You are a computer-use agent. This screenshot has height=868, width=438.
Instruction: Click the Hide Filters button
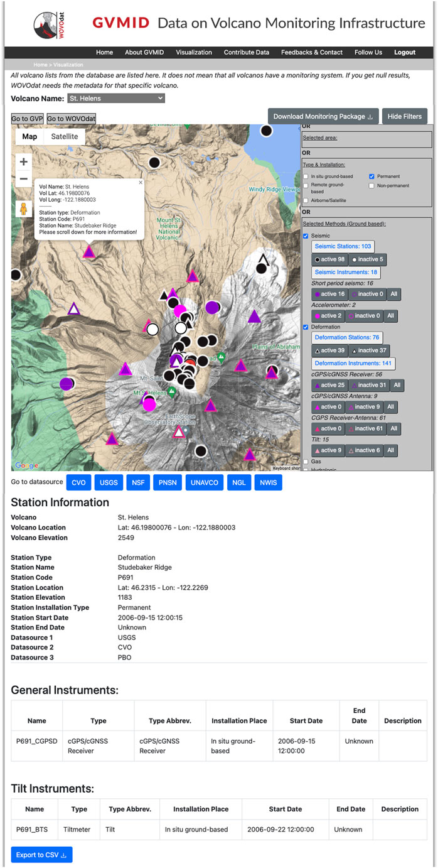[405, 116]
